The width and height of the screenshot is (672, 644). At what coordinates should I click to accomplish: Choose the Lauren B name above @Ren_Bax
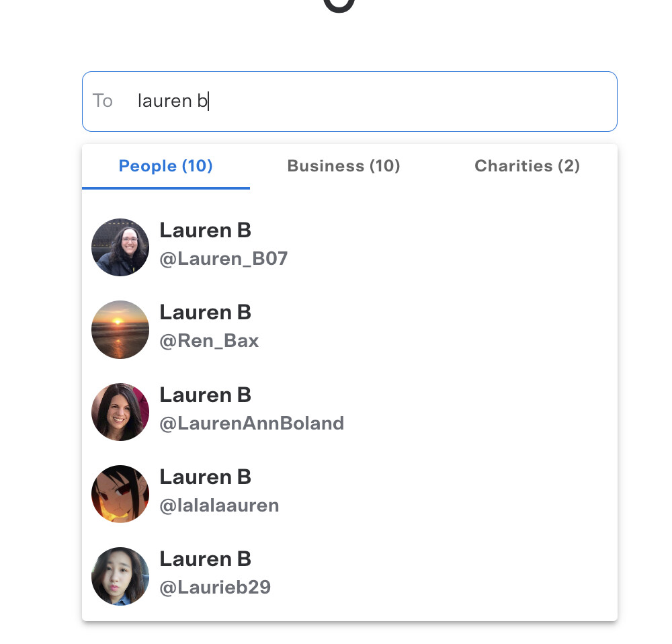[x=205, y=313]
